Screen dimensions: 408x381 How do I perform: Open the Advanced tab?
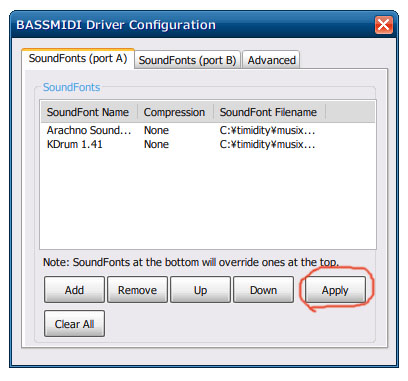pos(271,60)
